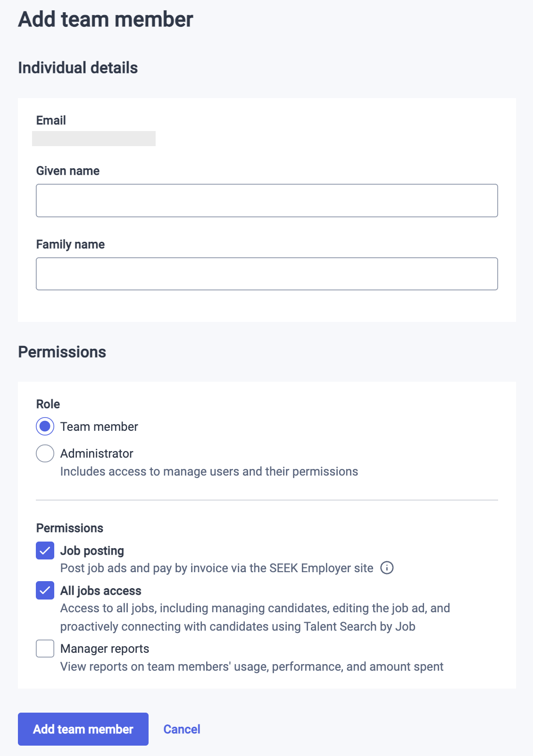
Task: Cancel adding the team member
Action: point(182,729)
